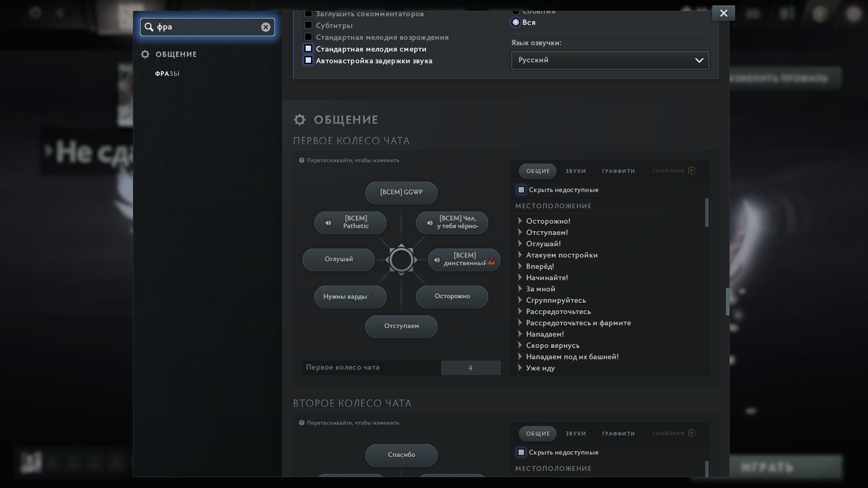Viewport: 868px width, 488px height.
Task: Click the gear icon beside ОБЩЕНИЕ header
Action: tap(299, 120)
